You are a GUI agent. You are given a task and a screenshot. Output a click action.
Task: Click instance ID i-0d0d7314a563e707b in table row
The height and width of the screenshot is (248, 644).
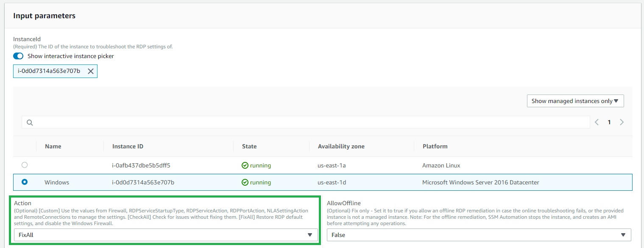click(x=143, y=182)
